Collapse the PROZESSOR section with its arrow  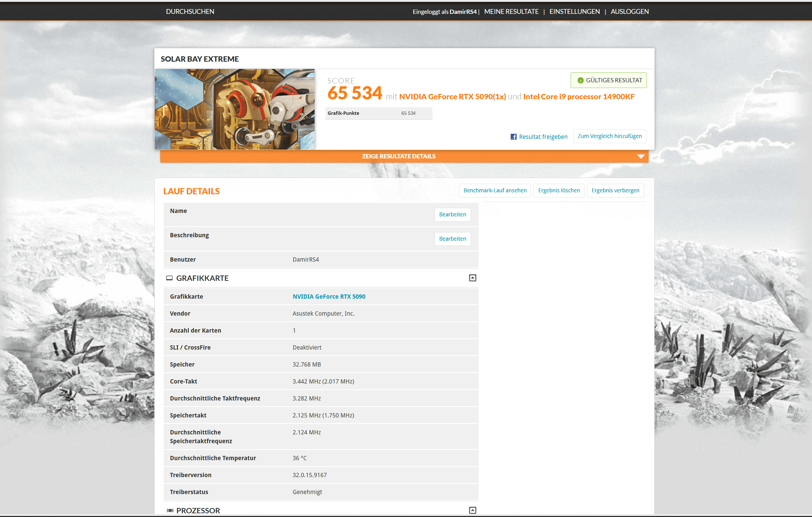pyautogui.click(x=473, y=510)
